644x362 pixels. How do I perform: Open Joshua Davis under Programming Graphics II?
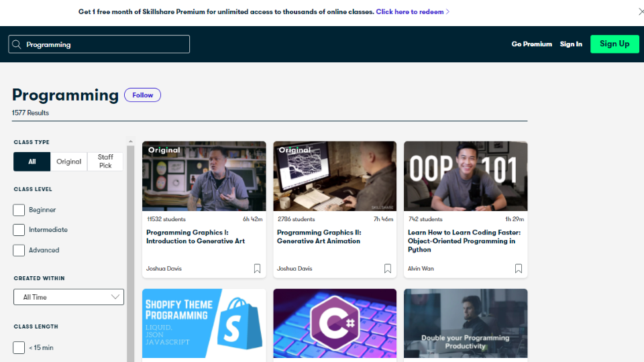(294, 268)
